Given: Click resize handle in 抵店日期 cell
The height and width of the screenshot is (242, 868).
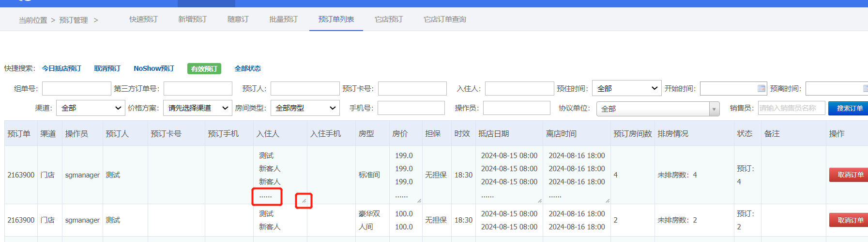Looking at the screenshot, I should point(540,200).
